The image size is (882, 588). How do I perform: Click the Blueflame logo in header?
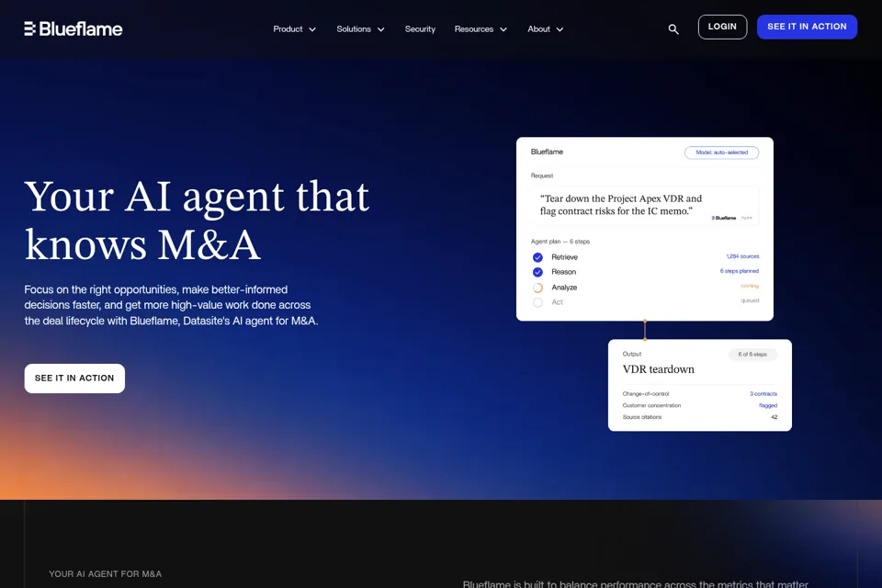pyautogui.click(x=73, y=28)
